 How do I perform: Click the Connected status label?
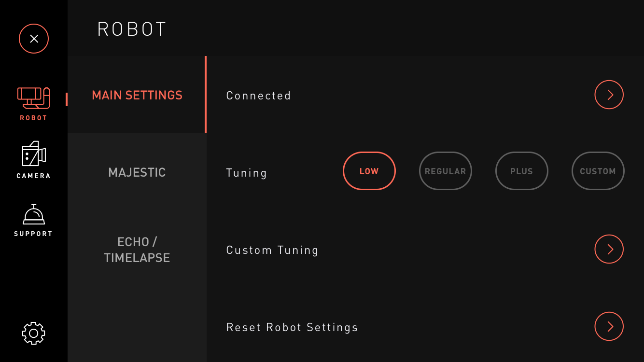point(259,96)
